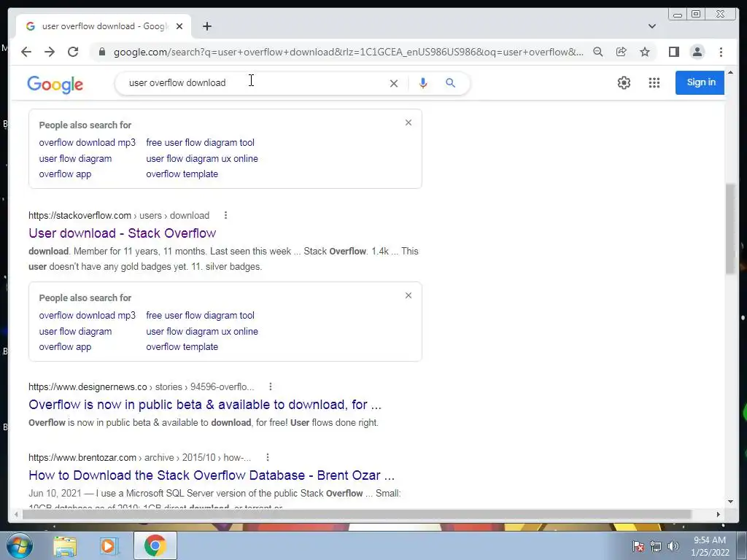Close the 'user overflow download' tab
This screenshot has height=560, width=747.
click(179, 26)
